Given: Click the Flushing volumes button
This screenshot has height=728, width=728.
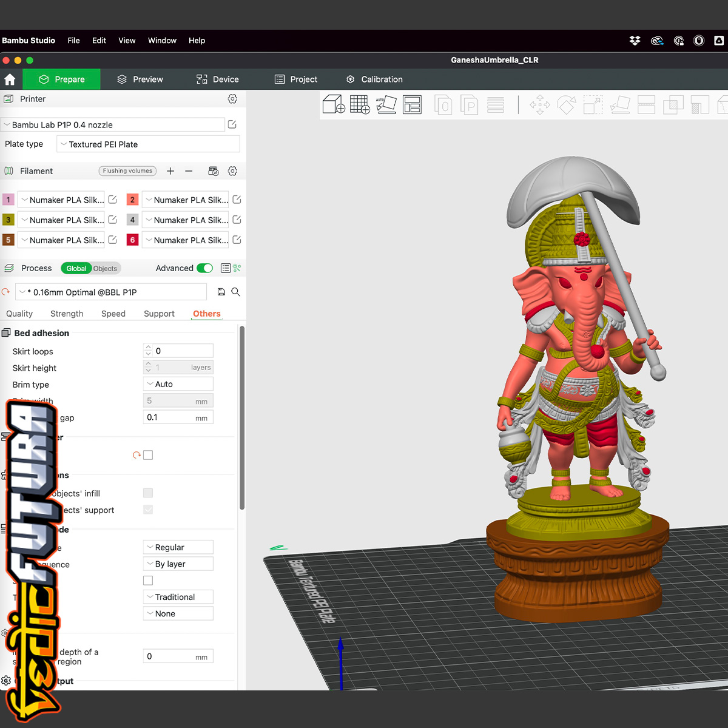Looking at the screenshot, I should click(x=127, y=171).
